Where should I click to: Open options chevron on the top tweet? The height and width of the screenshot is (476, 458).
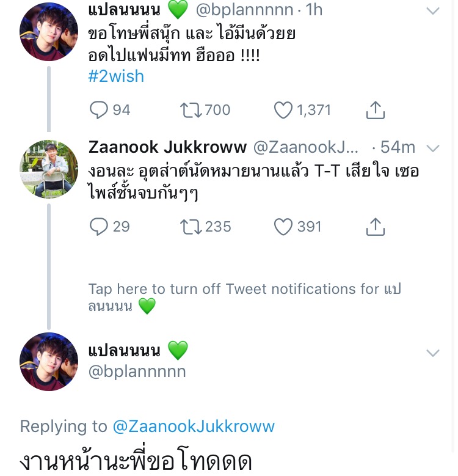click(x=432, y=11)
